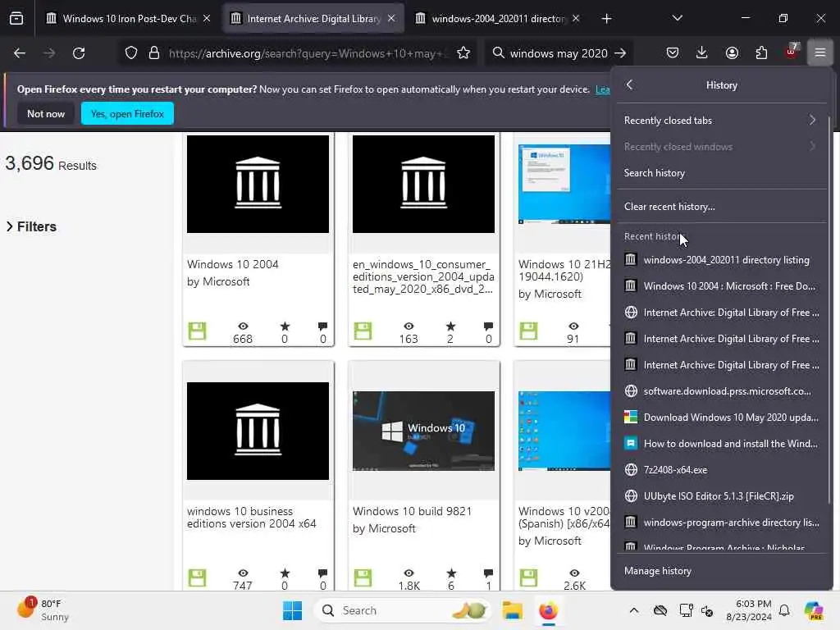Click the taskbar Search box

[x=403, y=610]
